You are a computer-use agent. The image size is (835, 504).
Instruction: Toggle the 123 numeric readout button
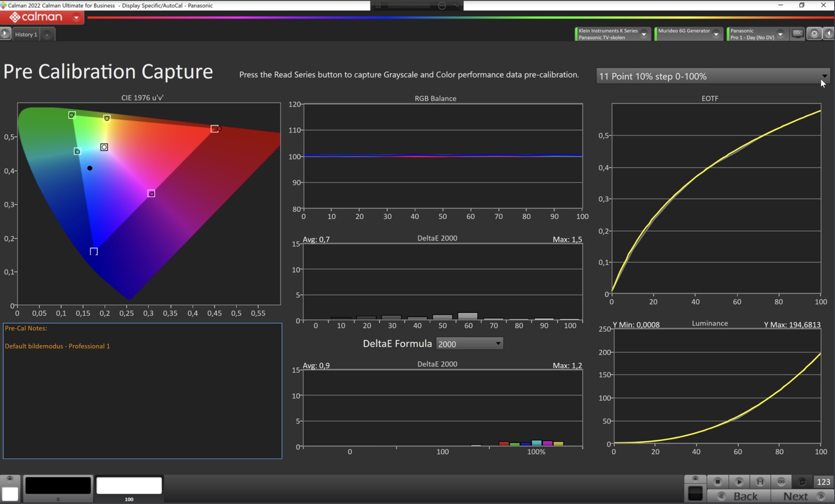823,481
